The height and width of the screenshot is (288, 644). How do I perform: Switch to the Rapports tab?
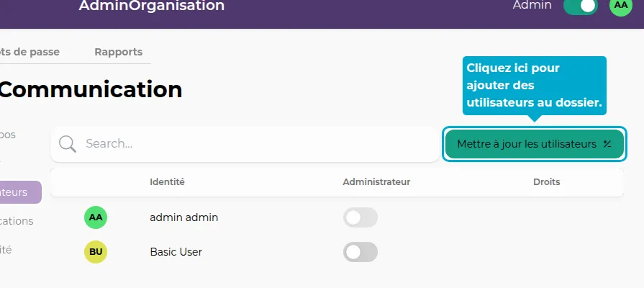pos(118,52)
